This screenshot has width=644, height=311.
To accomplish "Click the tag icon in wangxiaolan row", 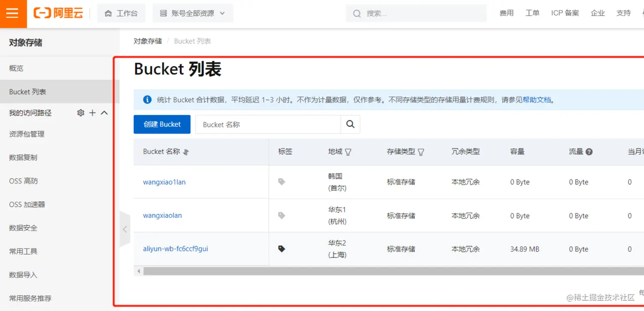I will 282,215.
